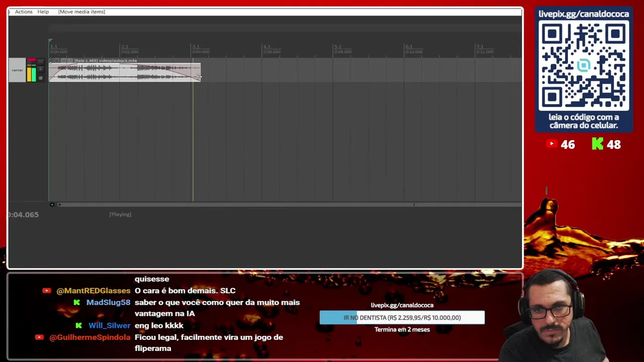This screenshot has width=644, height=362.
Task: Click the YouTube viewer count icon
Action: pyautogui.click(x=551, y=144)
